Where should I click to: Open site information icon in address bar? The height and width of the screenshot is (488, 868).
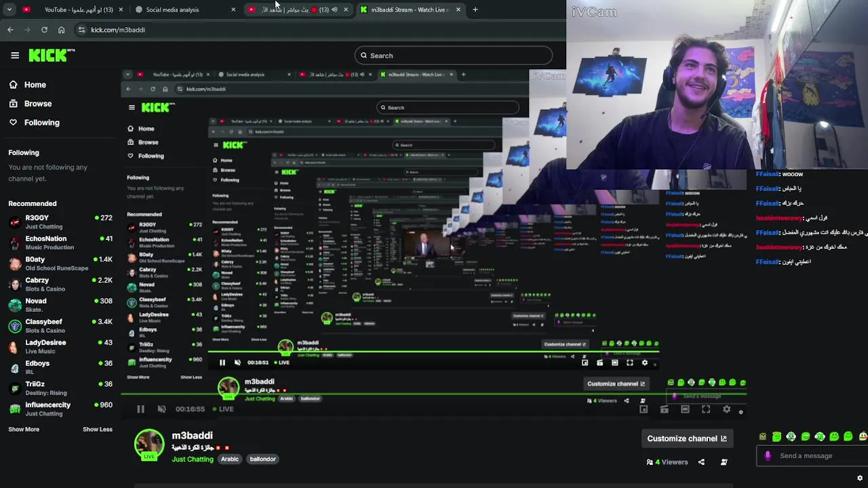tap(81, 30)
